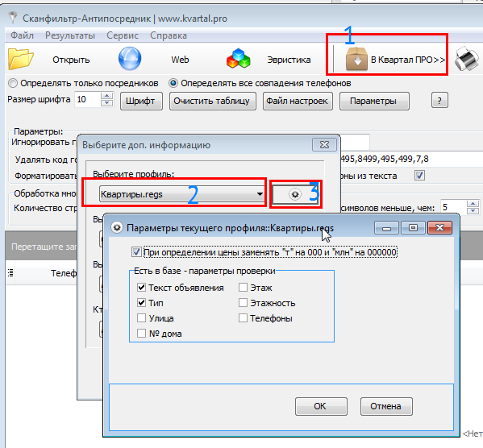Click the table column chooser icon
Screen dimensions: 483x448
click(x=10, y=272)
